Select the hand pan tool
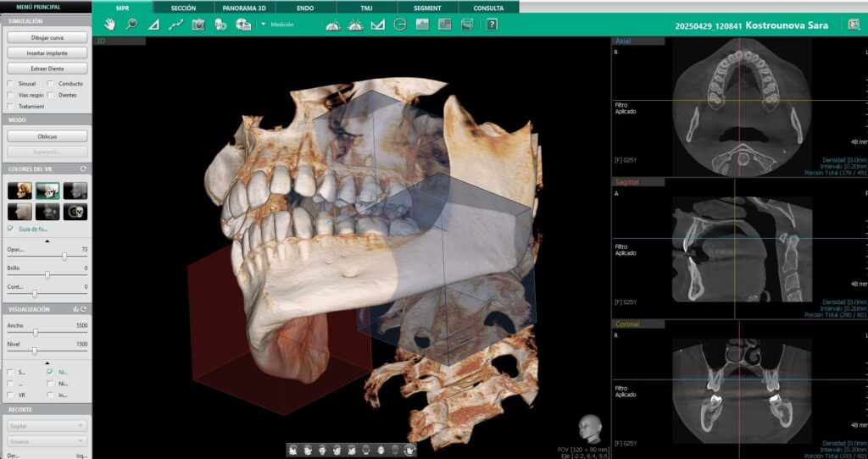The height and width of the screenshot is (459, 868). 109,25
